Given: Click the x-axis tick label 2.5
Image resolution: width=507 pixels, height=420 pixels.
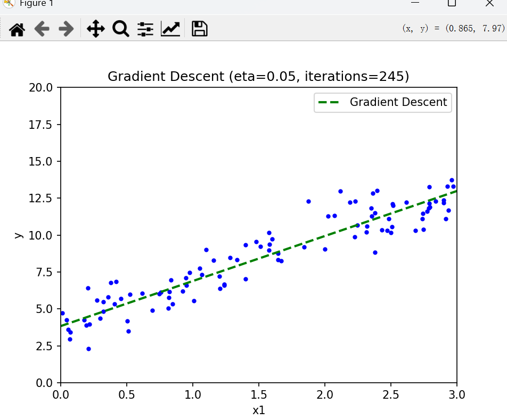Looking at the screenshot, I should coord(390,395).
